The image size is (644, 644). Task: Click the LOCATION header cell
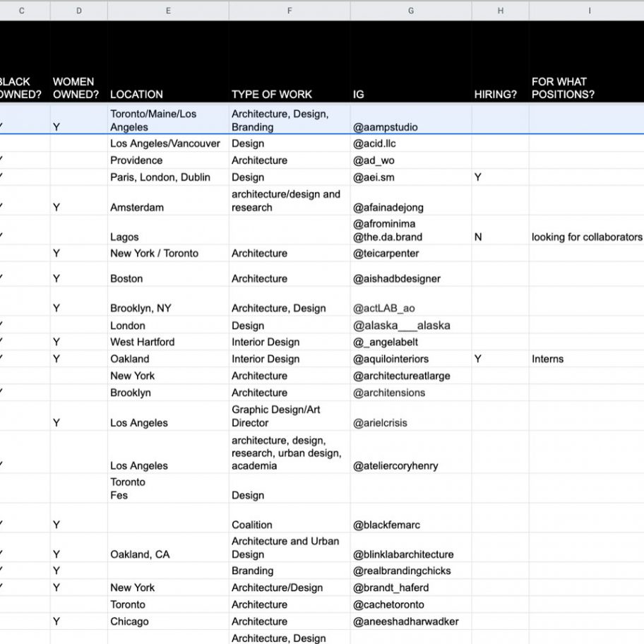pos(168,61)
